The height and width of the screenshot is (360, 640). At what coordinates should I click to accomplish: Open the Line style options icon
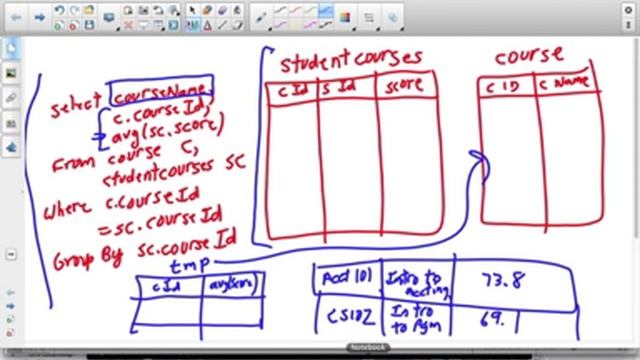click(x=369, y=18)
